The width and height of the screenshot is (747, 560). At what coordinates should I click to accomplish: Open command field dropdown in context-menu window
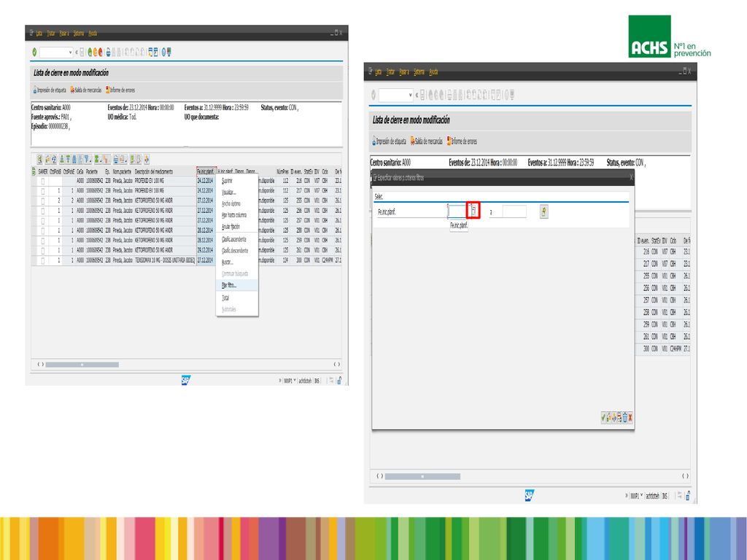pos(71,52)
